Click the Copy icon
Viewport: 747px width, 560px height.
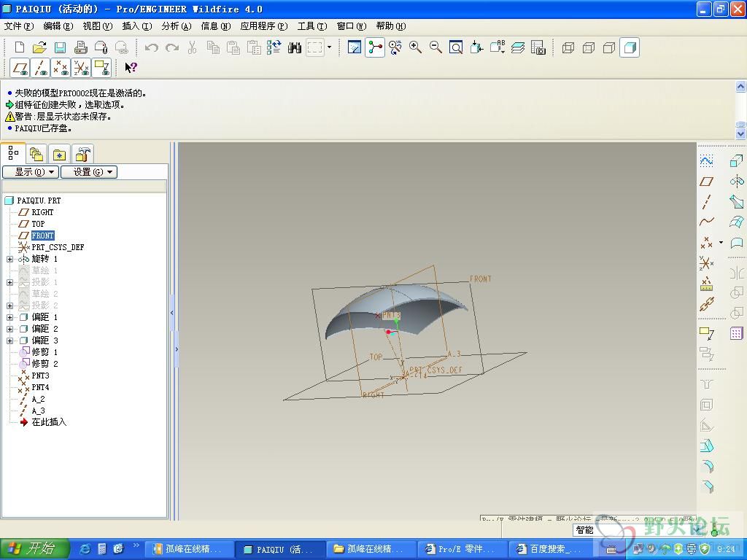click(213, 47)
